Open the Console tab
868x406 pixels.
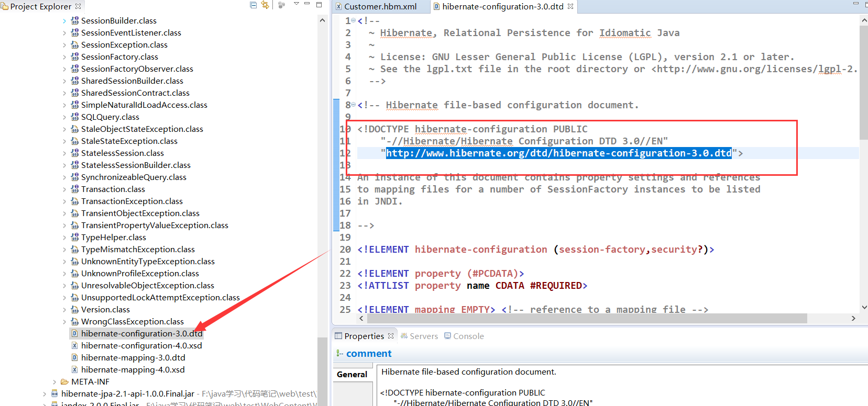point(464,336)
